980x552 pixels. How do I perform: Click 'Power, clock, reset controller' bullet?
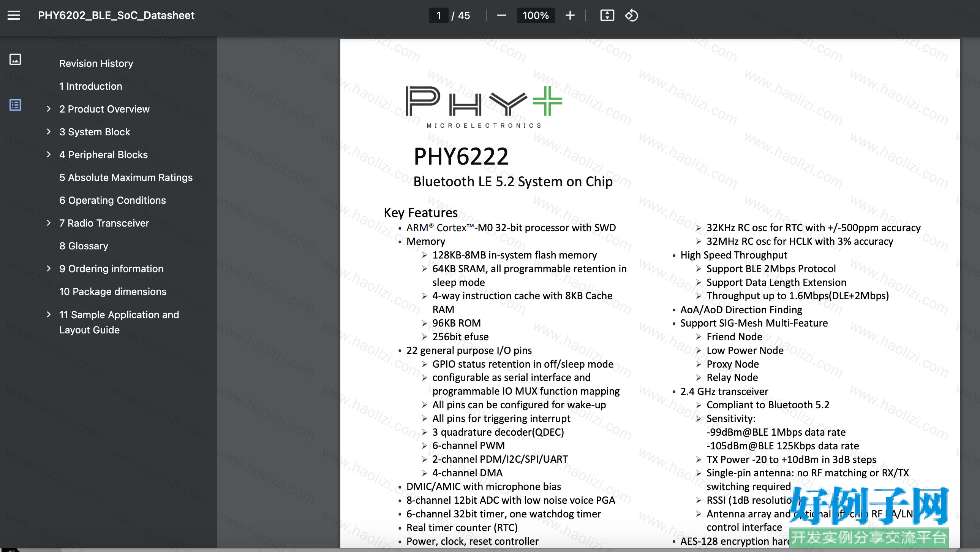[473, 541]
